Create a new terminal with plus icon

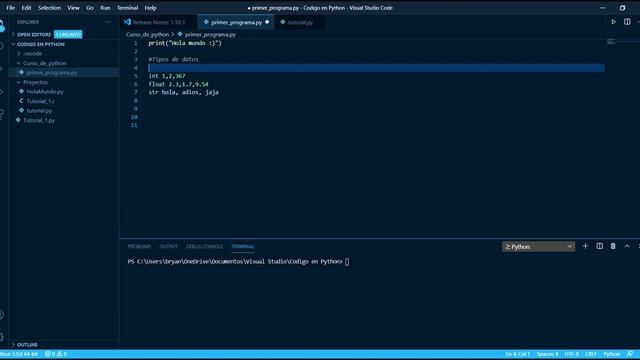[585, 246]
